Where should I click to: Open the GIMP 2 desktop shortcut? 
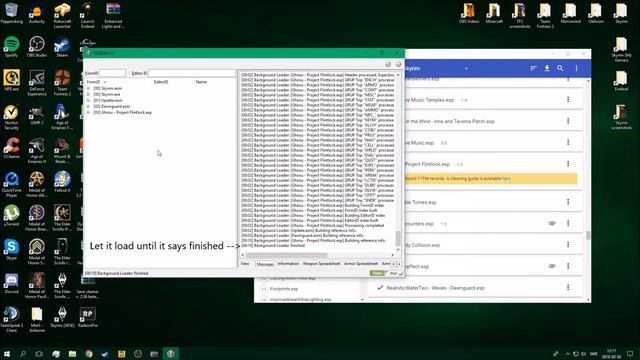click(37, 114)
